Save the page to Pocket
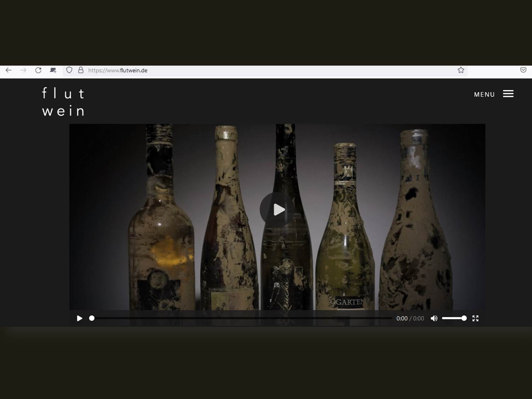 click(x=523, y=70)
